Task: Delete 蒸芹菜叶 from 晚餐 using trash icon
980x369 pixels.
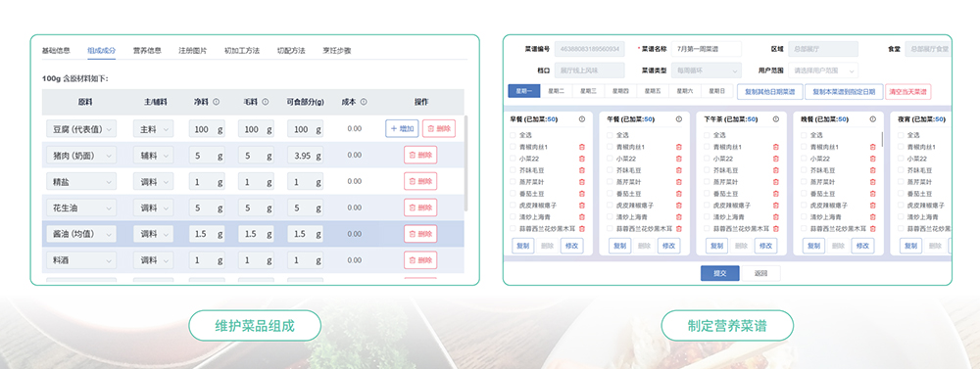Action: pos(872,182)
